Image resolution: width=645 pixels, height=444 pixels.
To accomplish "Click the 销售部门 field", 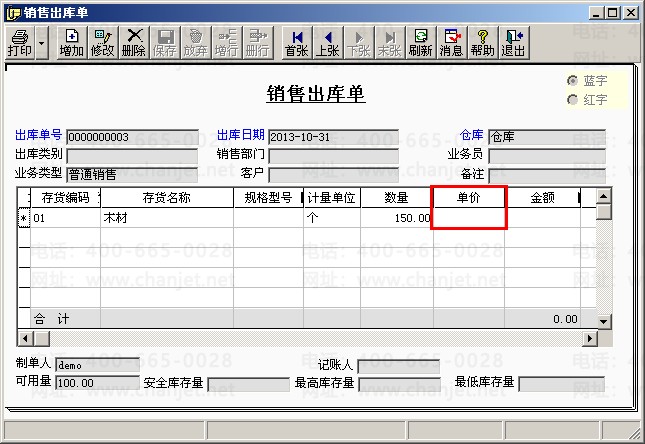I will click(333, 156).
